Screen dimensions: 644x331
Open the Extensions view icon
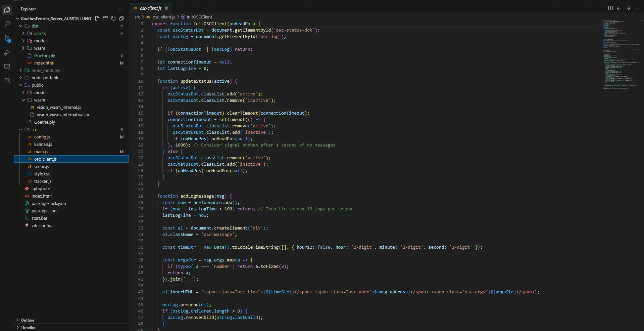point(7,81)
